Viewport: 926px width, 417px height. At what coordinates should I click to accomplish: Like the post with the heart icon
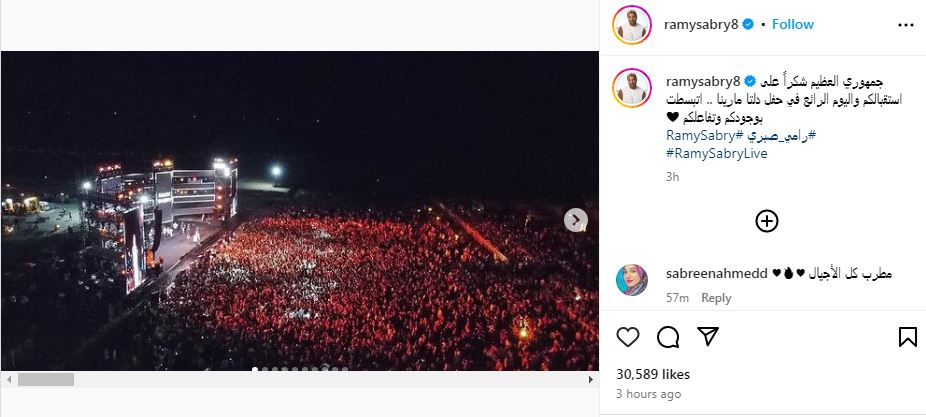tap(628, 337)
